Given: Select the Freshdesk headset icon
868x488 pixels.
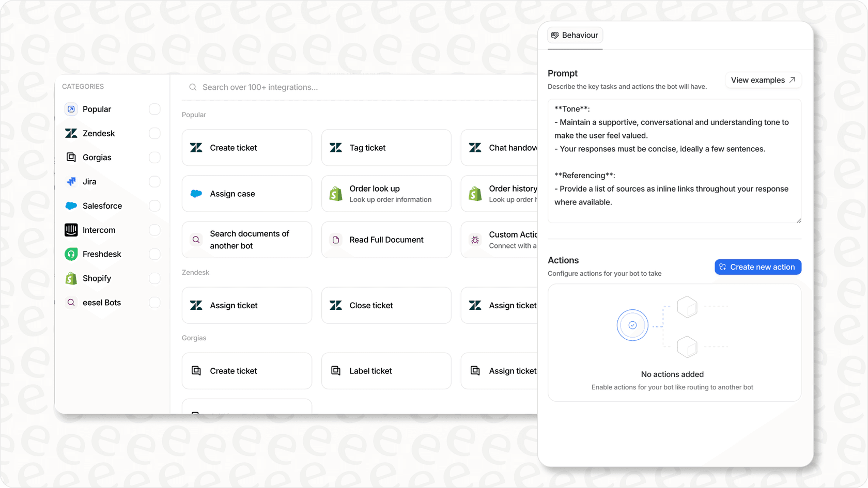Looking at the screenshot, I should pyautogui.click(x=71, y=254).
